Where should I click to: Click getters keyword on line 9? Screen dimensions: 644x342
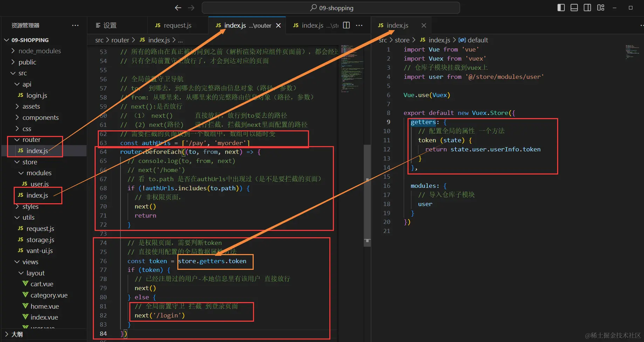click(x=423, y=122)
